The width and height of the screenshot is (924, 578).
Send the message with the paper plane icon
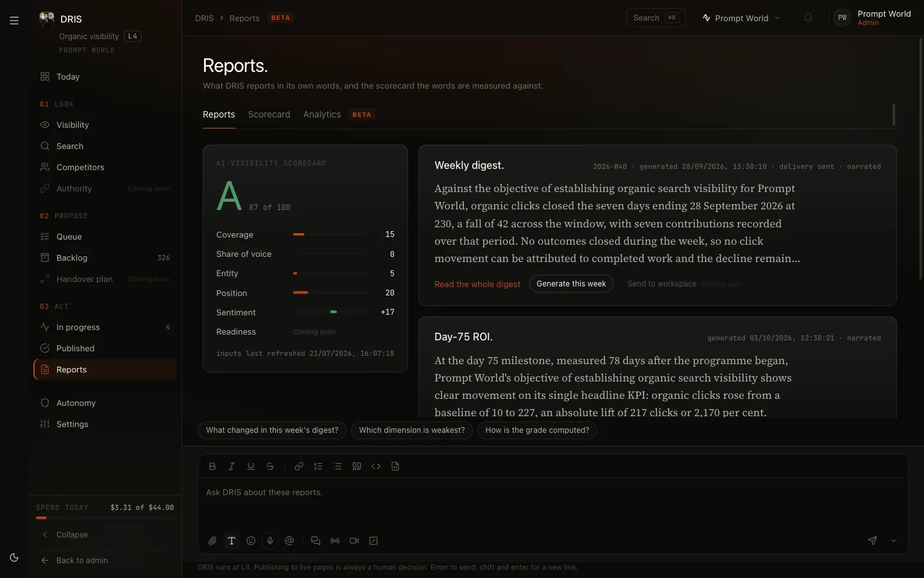pos(873,541)
